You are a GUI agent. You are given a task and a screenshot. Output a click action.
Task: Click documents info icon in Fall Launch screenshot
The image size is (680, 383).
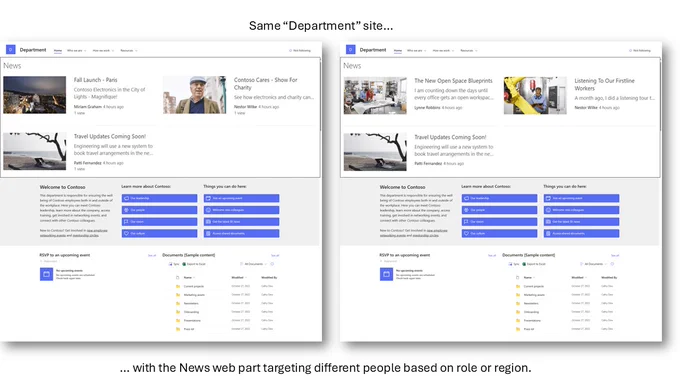pos(272,264)
